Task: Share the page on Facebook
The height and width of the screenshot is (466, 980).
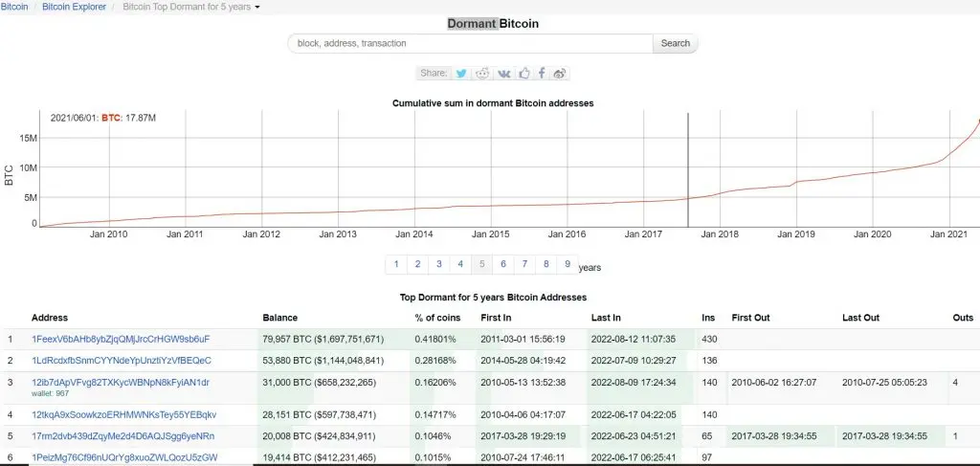Action: pos(542,73)
